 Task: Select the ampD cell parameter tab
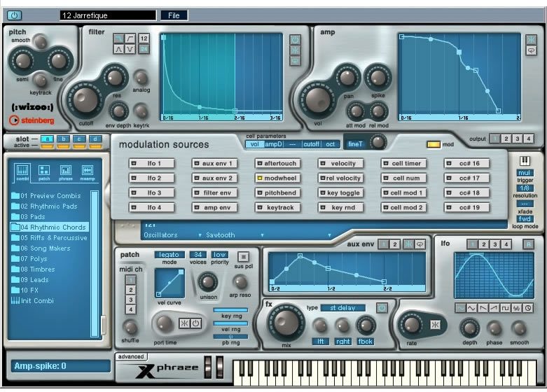click(273, 144)
